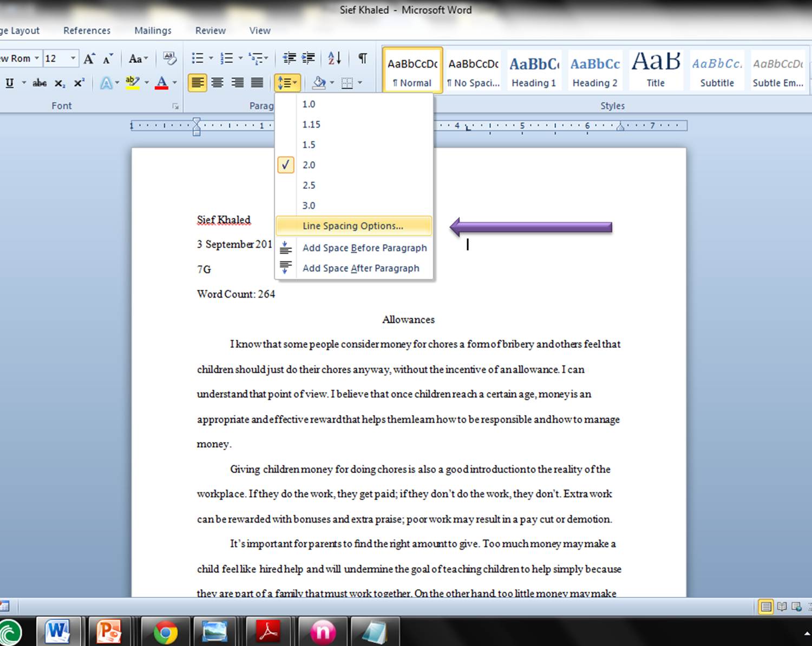Viewport: 812px width, 646px height.
Task: Open the Review tab
Action: point(210,30)
